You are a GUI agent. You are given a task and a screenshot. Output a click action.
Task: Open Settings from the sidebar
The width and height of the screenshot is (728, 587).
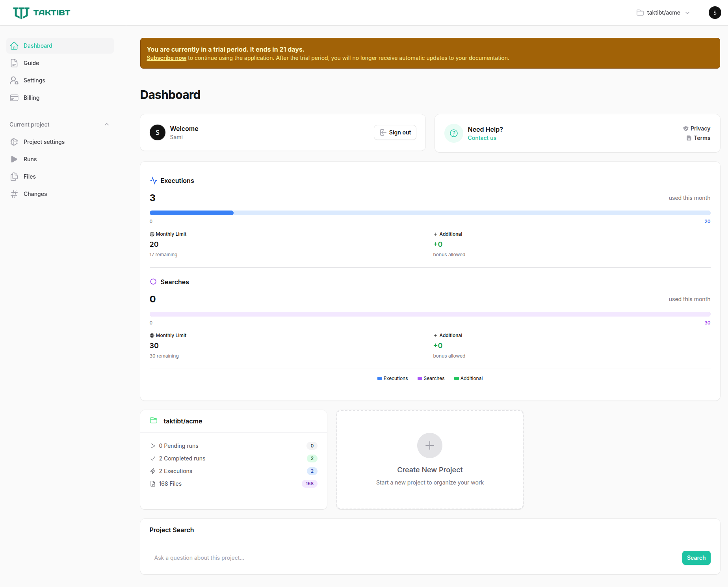[x=34, y=80]
